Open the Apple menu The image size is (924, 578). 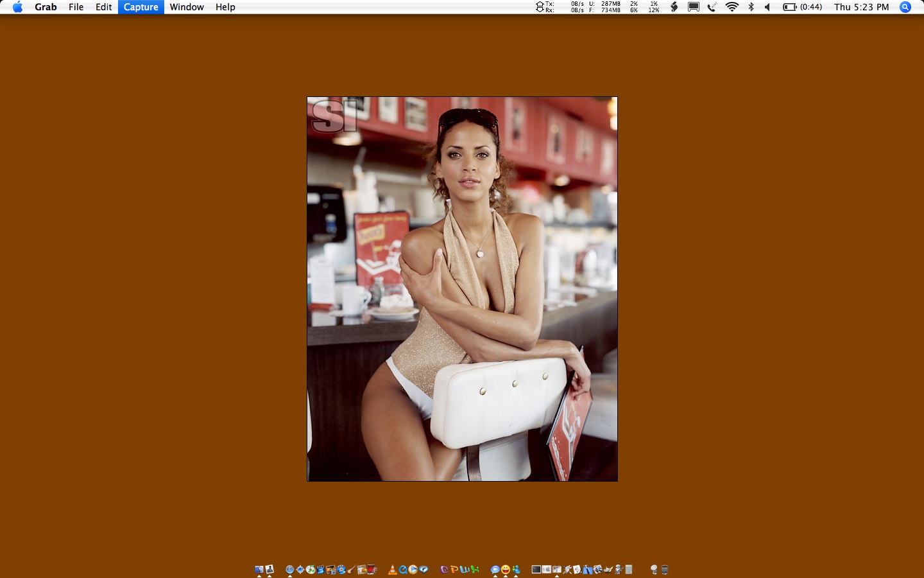[x=17, y=7]
